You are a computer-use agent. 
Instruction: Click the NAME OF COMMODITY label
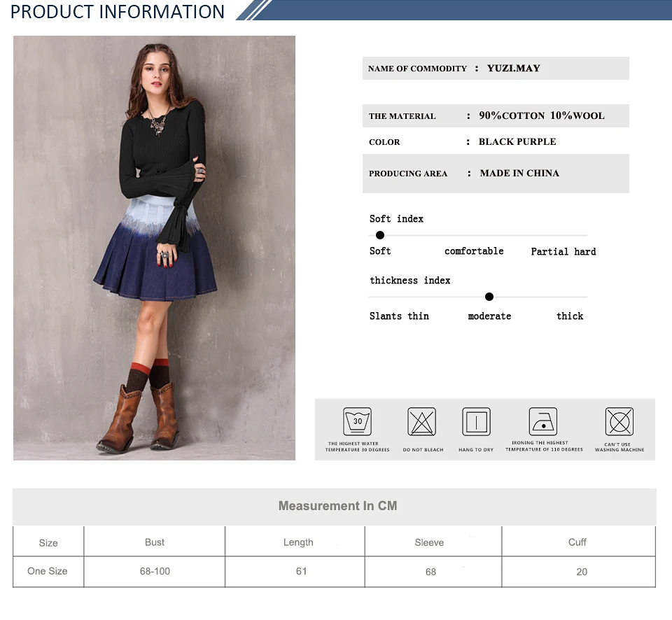[417, 69]
